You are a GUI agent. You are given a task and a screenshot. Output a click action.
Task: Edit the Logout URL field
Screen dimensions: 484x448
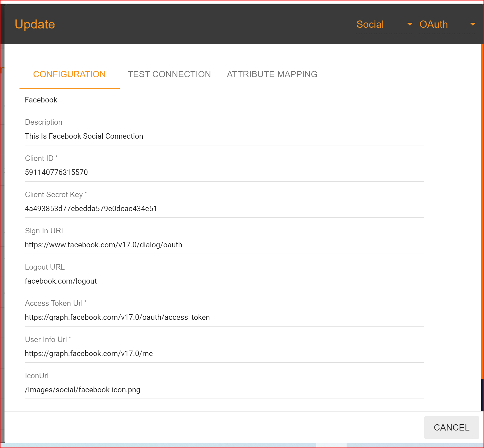pyautogui.click(x=224, y=281)
